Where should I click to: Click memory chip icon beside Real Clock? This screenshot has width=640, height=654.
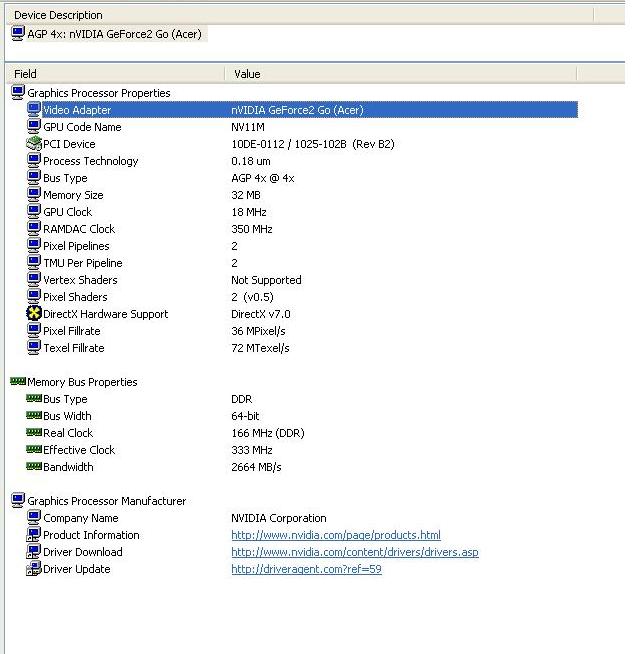click(x=34, y=432)
